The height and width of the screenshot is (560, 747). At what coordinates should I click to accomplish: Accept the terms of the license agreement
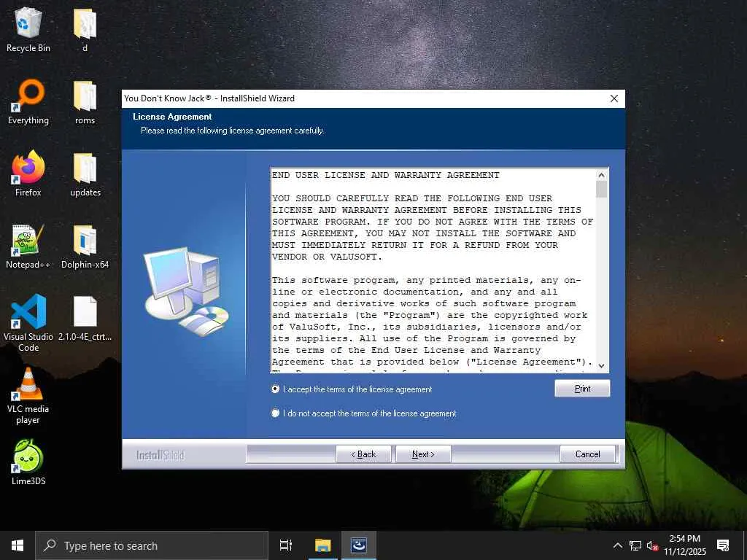pos(352,389)
